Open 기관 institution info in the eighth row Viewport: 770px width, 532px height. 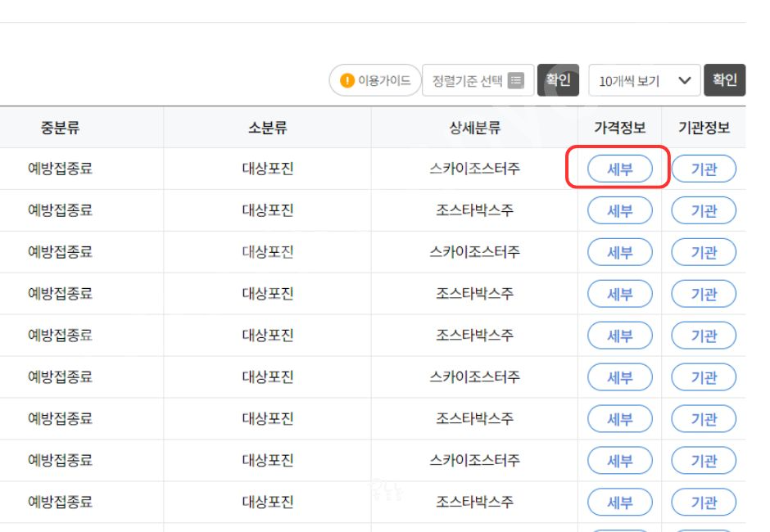pyautogui.click(x=704, y=461)
